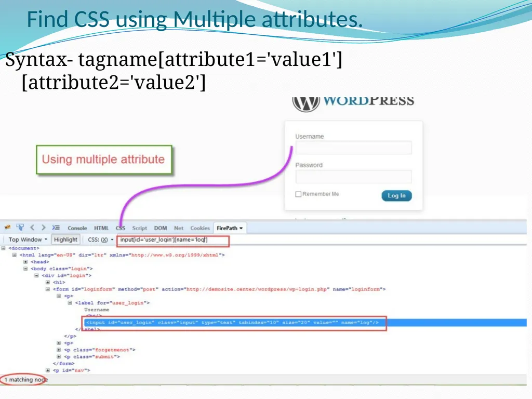This screenshot has width=532, height=399.
Task: Expand the head node
Action: pyautogui.click(x=25, y=262)
